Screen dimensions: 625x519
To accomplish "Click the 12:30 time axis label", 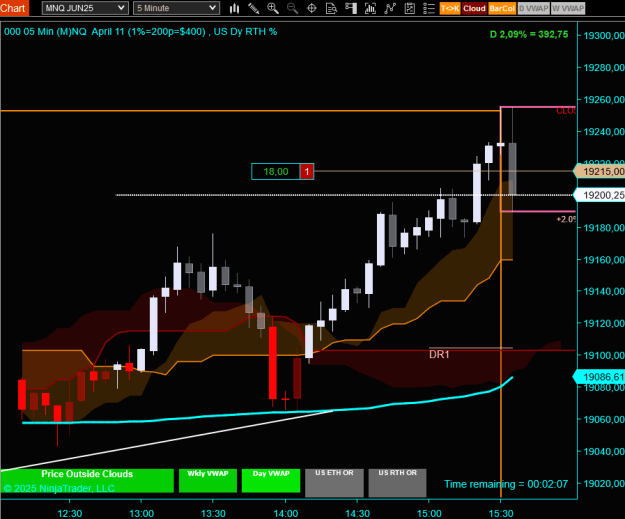I will (70, 513).
